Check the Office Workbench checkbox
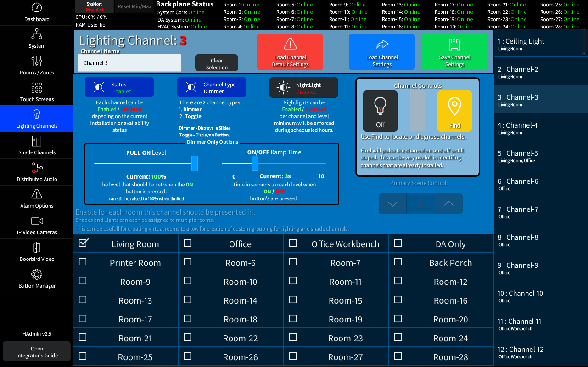The height and width of the screenshot is (367, 588). pos(293,243)
